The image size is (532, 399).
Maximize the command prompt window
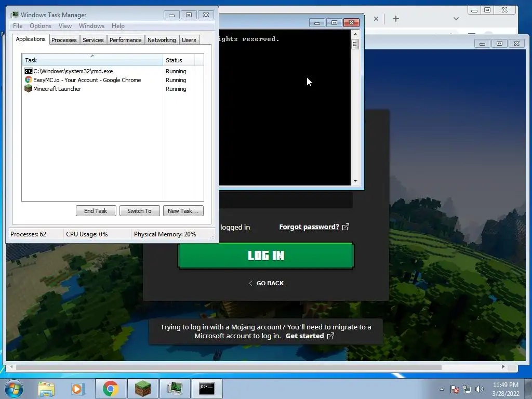click(x=334, y=23)
